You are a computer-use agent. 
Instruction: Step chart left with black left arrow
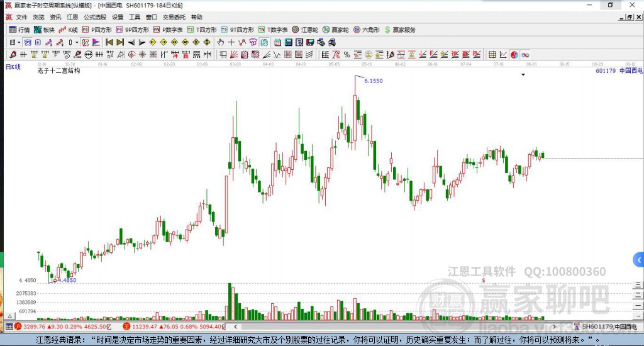[x=131, y=42]
